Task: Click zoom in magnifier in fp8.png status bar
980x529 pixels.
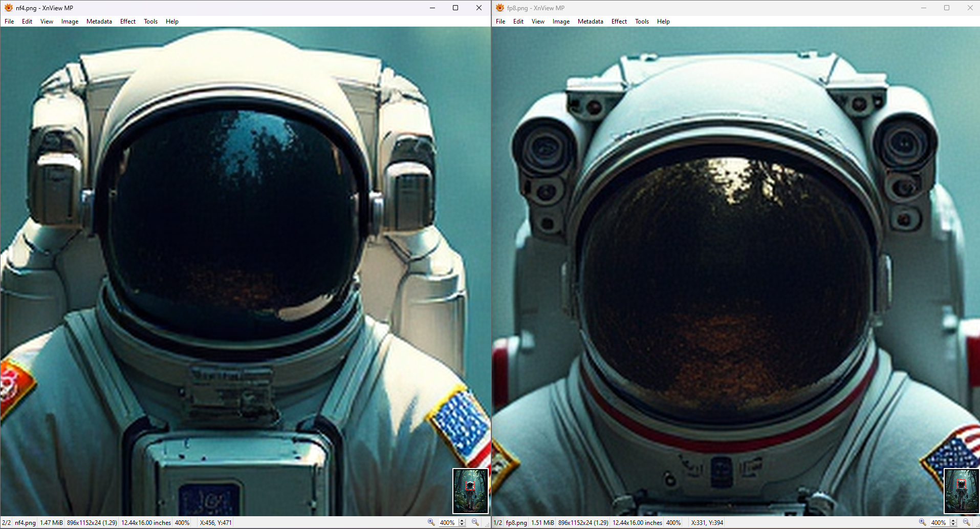Action: click(922, 522)
